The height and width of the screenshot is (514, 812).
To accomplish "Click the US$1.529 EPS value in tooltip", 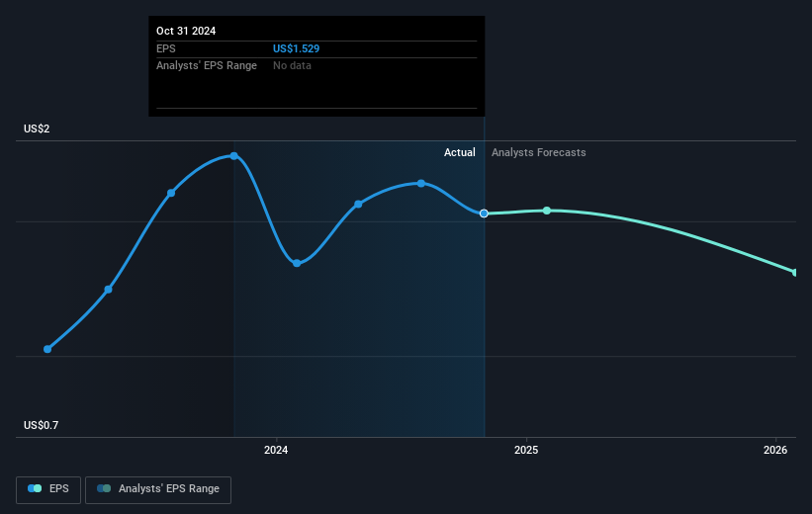I will [296, 48].
